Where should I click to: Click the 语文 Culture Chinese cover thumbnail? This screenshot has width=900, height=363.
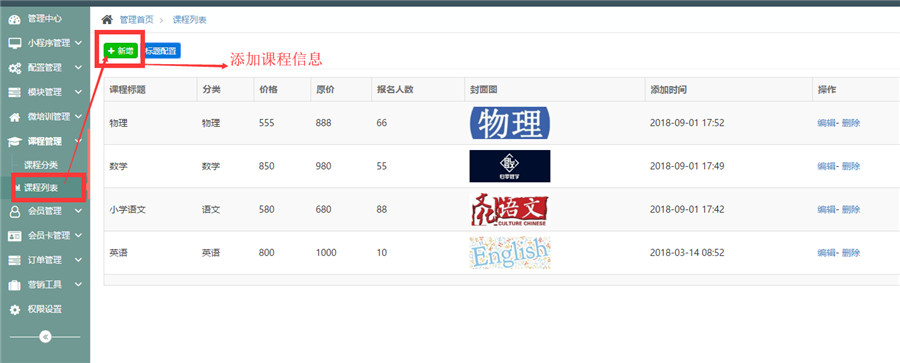coord(510,210)
